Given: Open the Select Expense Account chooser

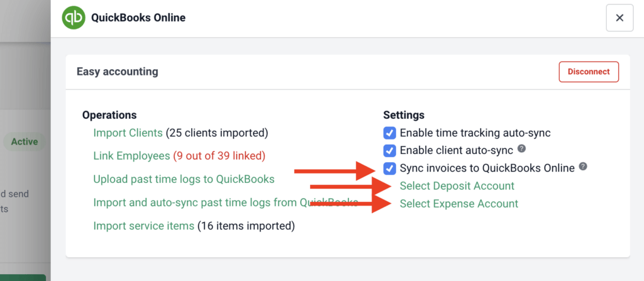Looking at the screenshot, I should tap(458, 204).
